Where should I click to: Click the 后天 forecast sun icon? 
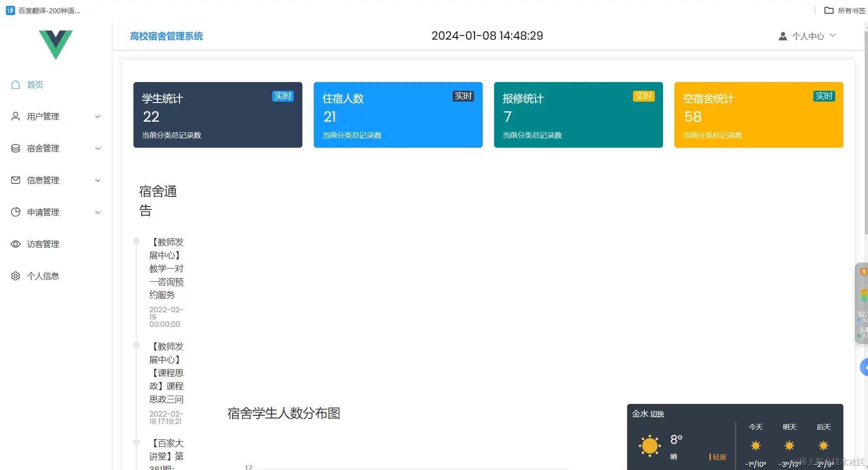tap(823, 445)
